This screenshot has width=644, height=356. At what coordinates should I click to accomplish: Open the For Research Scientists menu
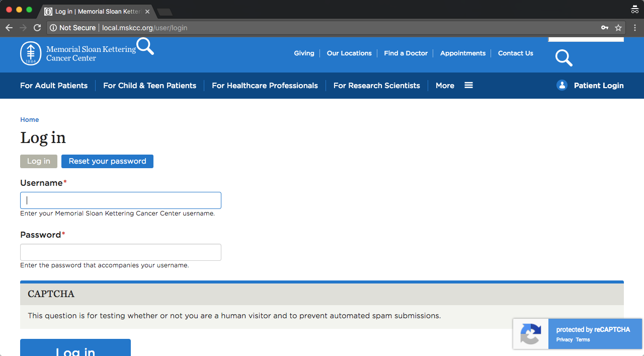377,86
